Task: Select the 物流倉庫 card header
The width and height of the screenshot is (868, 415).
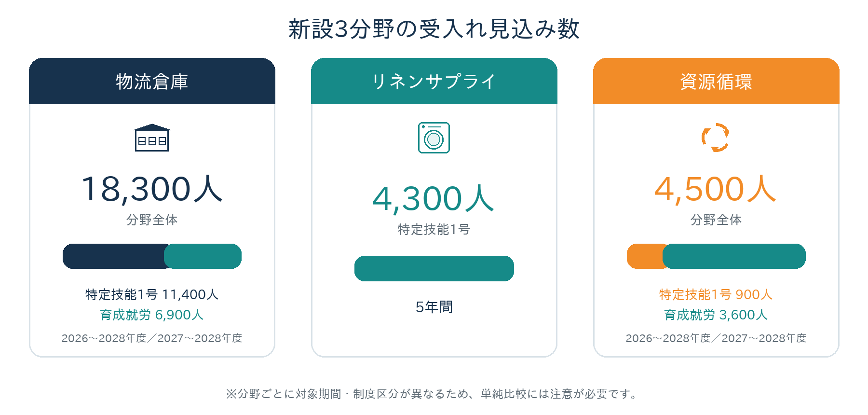Action: click(x=152, y=81)
